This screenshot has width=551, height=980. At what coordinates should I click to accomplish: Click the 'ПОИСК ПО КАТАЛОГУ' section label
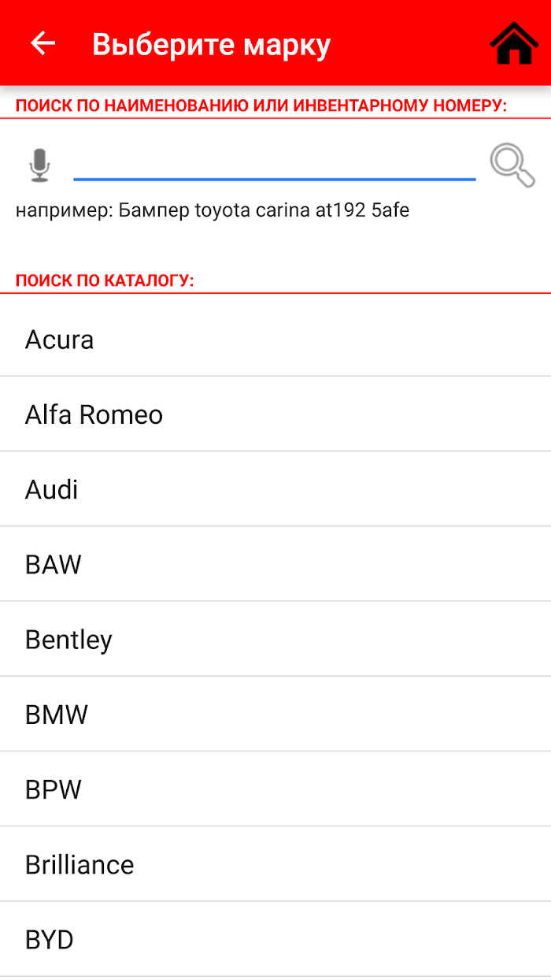click(x=105, y=280)
